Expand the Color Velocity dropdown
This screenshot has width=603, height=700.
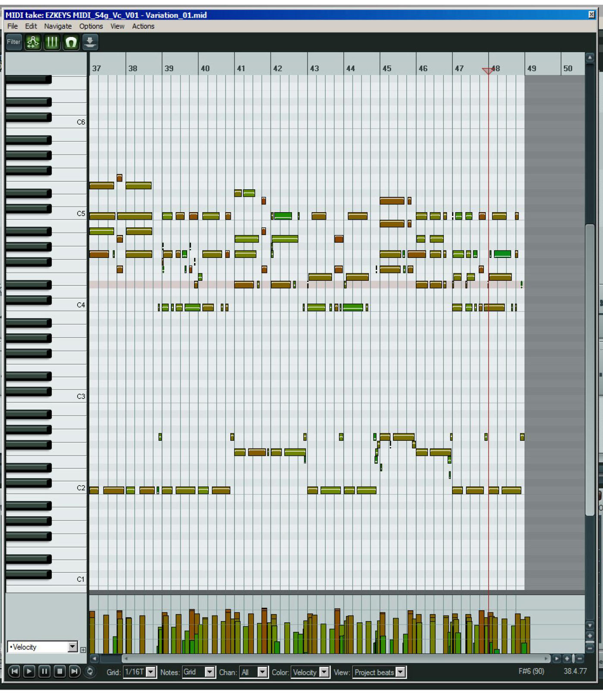(324, 672)
